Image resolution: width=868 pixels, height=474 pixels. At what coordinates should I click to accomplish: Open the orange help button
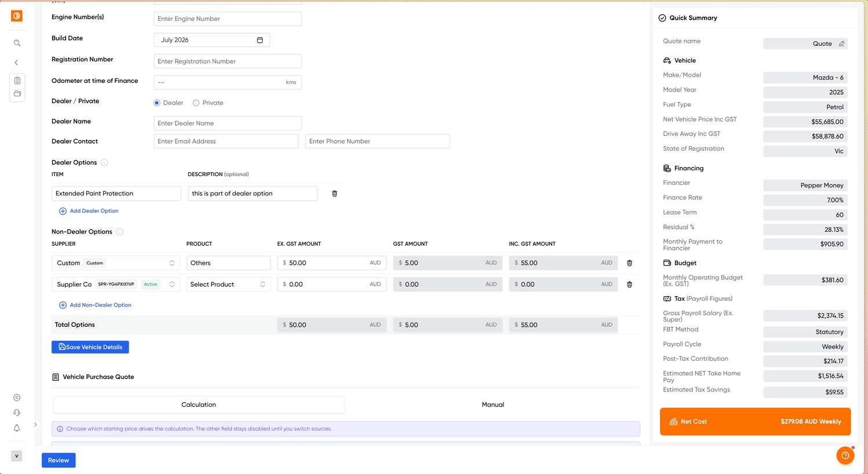(845, 455)
